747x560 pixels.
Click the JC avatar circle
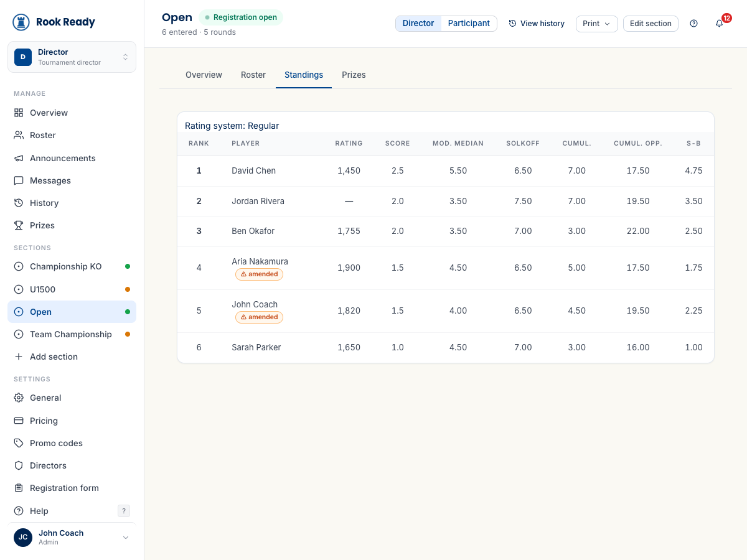23,538
